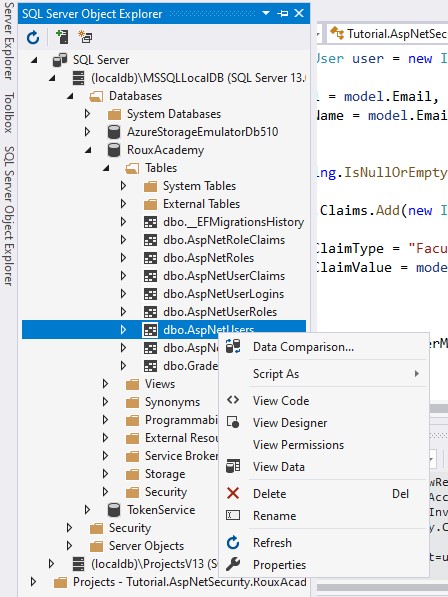Click the TokenService database icon

click(114, 510)
